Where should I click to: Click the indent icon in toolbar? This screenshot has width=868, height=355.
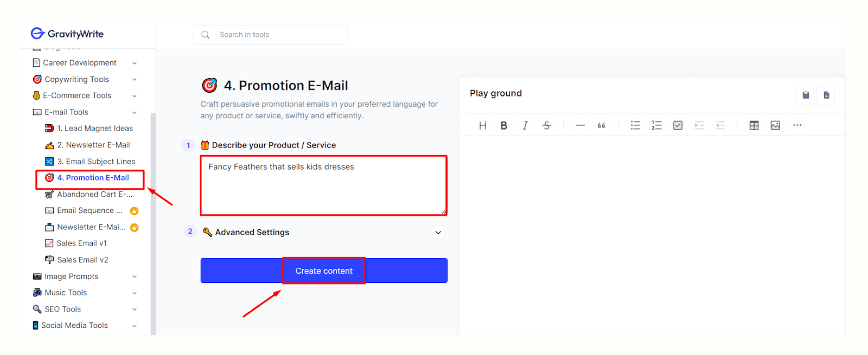699,126
